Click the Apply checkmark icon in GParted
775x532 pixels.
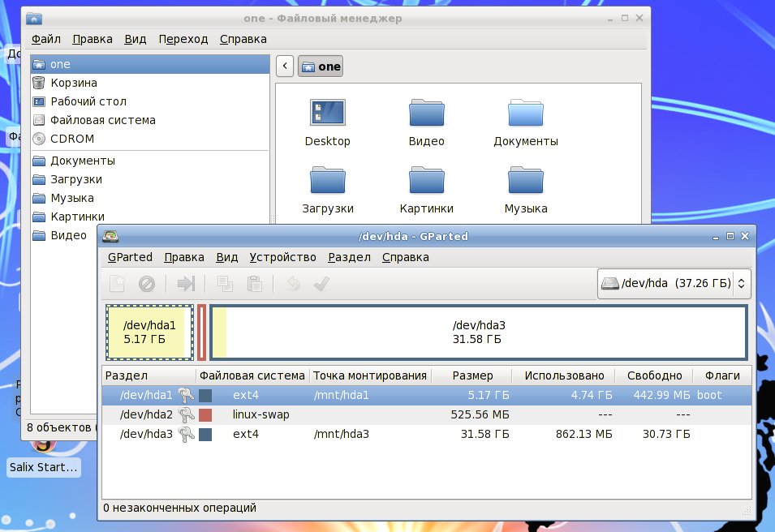tap(321, 284)
